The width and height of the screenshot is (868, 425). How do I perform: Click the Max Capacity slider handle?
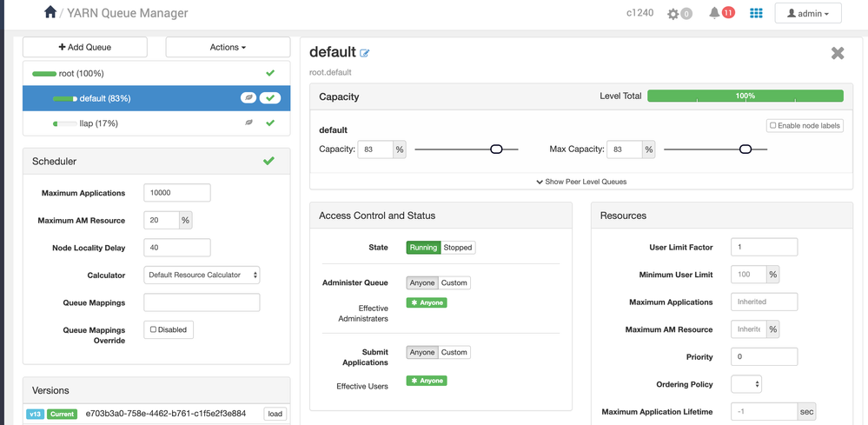tap(745, 149)
